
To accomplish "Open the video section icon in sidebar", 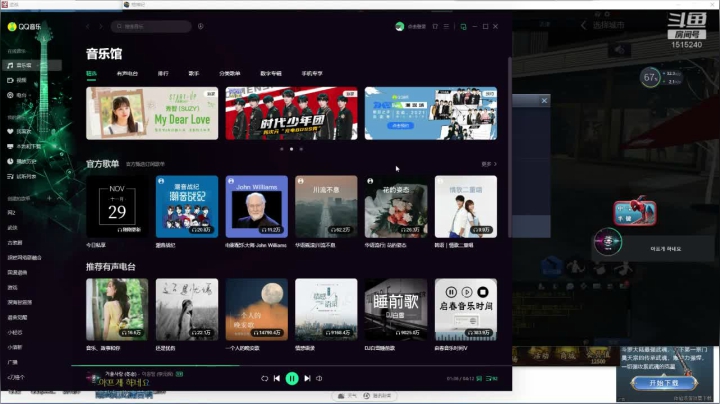I will point(10,80).
